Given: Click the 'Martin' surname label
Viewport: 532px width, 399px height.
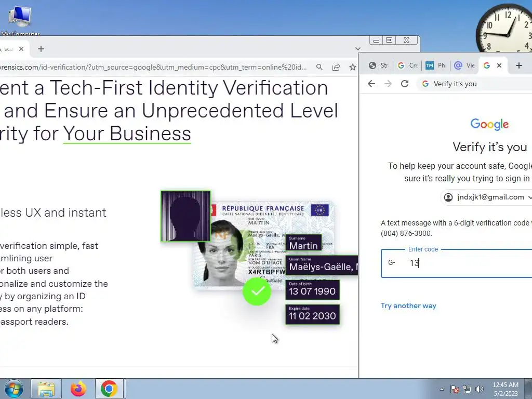Looking at the screenshot, I should pyautogui.click(x=303, y=243).
